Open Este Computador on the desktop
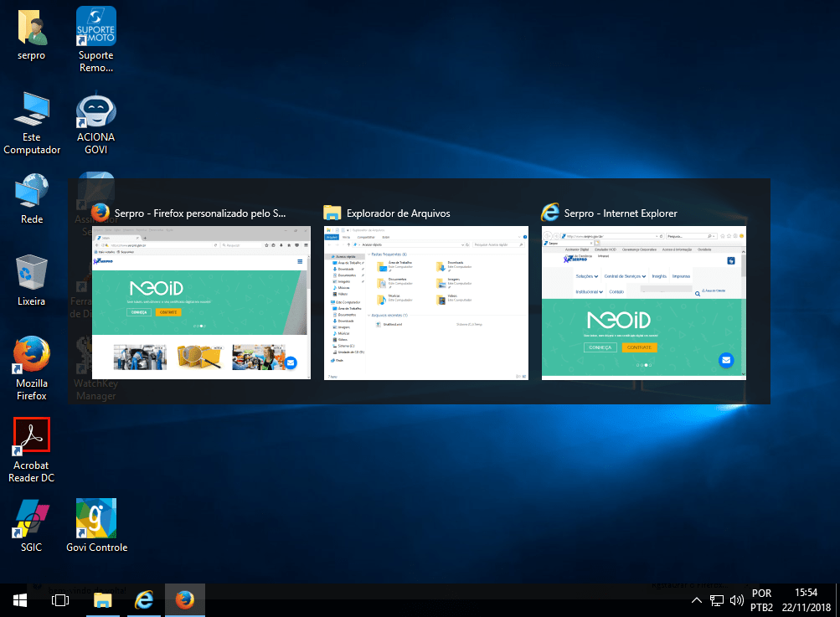The image size is (840, 617). click(x=32, y=110)
